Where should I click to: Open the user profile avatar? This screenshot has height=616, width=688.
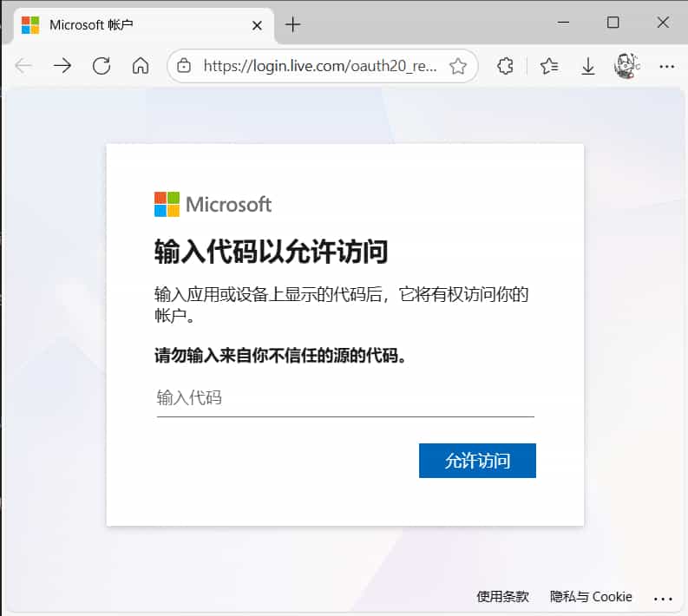(x=626, y=66)
